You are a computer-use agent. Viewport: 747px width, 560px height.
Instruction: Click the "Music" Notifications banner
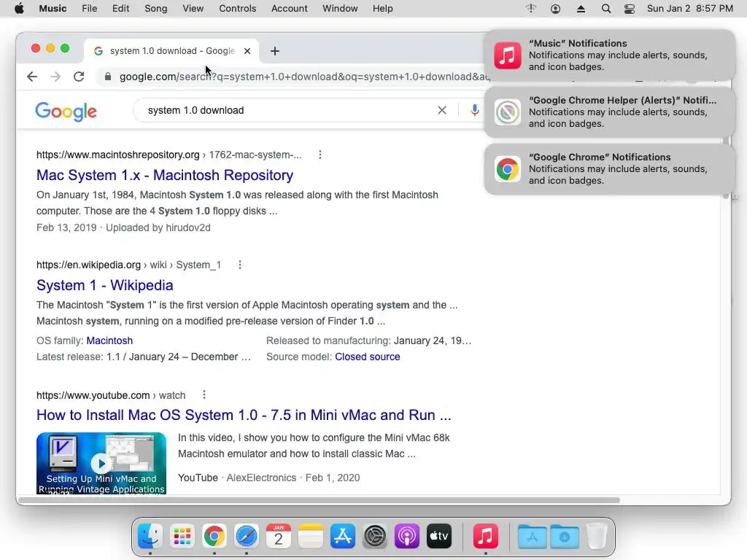(x=610, y=55)
